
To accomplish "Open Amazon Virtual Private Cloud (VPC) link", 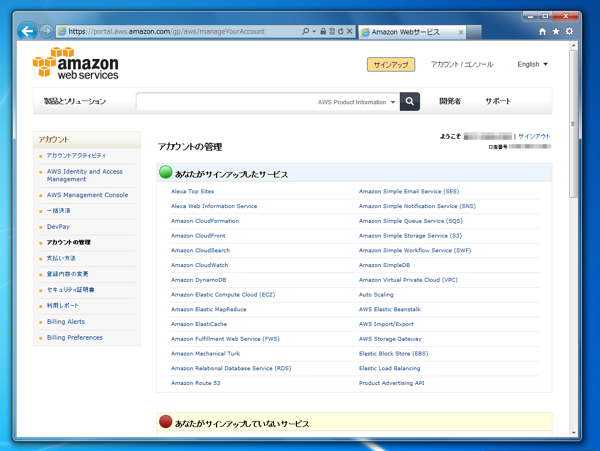I will 408,280.
